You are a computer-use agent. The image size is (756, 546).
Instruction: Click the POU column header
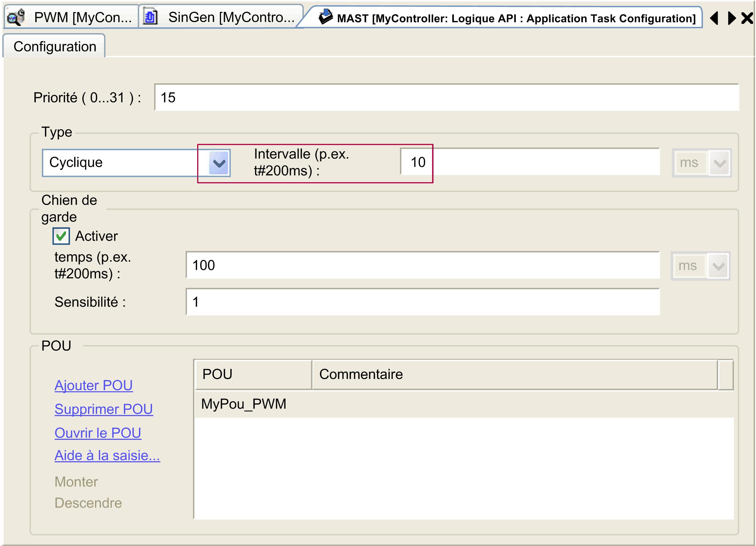tap(253, 374)
